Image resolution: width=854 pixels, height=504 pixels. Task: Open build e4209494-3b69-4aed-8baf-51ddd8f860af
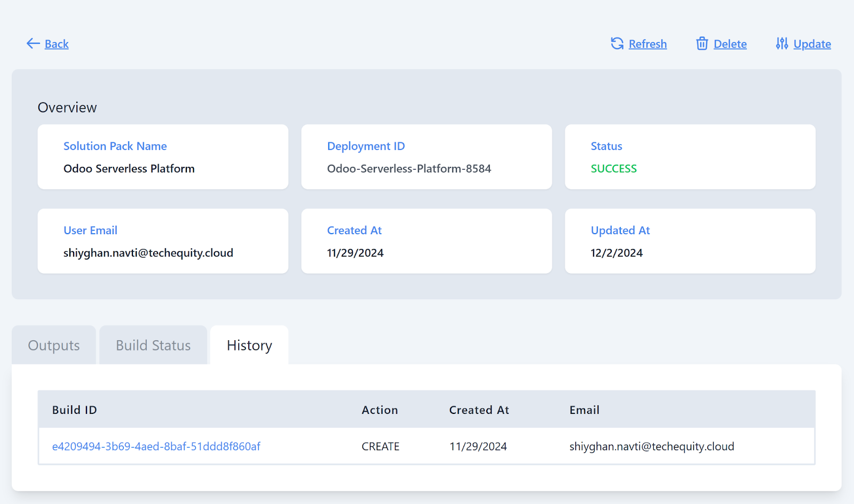(156, 446)
